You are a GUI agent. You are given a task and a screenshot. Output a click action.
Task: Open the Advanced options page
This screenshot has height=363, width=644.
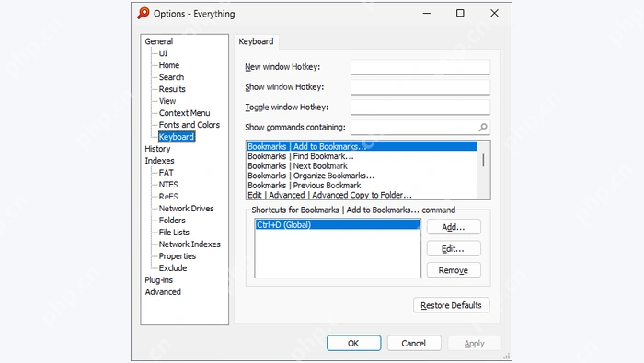coord(163,291)
